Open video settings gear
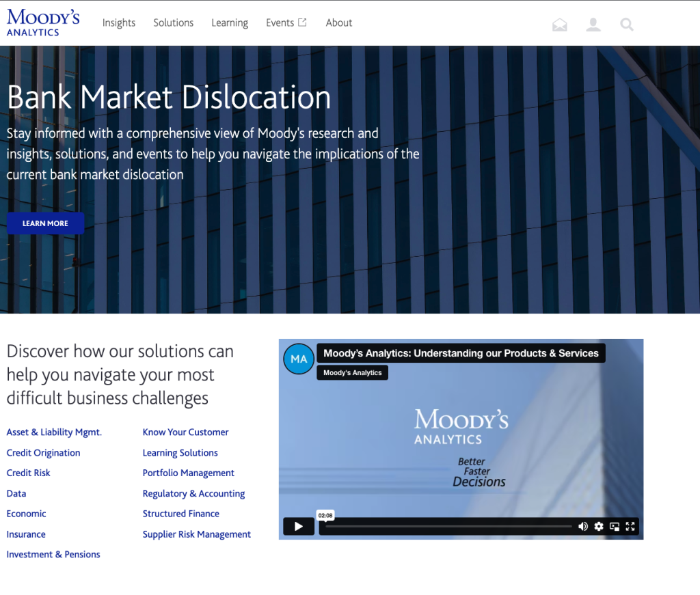Image resolution: width=700 pixels, height=595 pixels. [x=599, y=526]
